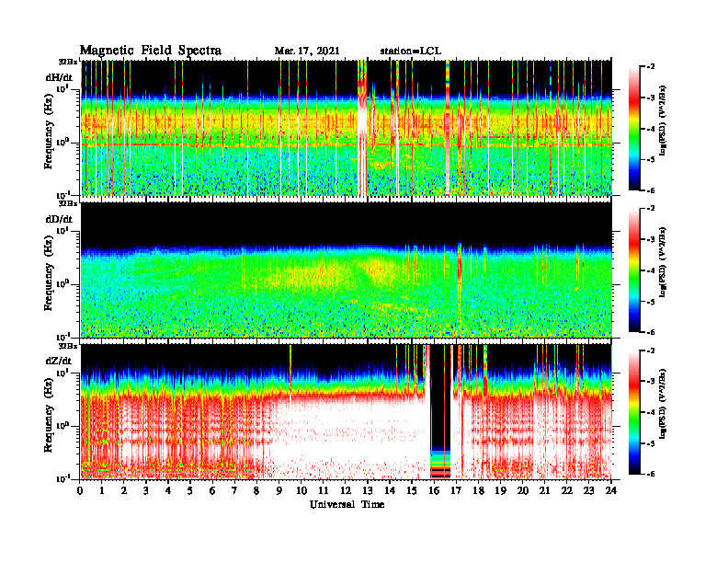
Task: Click the "32Hz" tick label of the dZ/dt panel
Action: point(69,346)
